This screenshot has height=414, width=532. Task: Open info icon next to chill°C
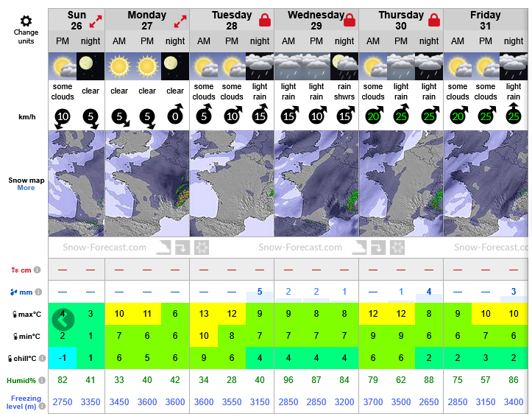(x=42, y=358)
